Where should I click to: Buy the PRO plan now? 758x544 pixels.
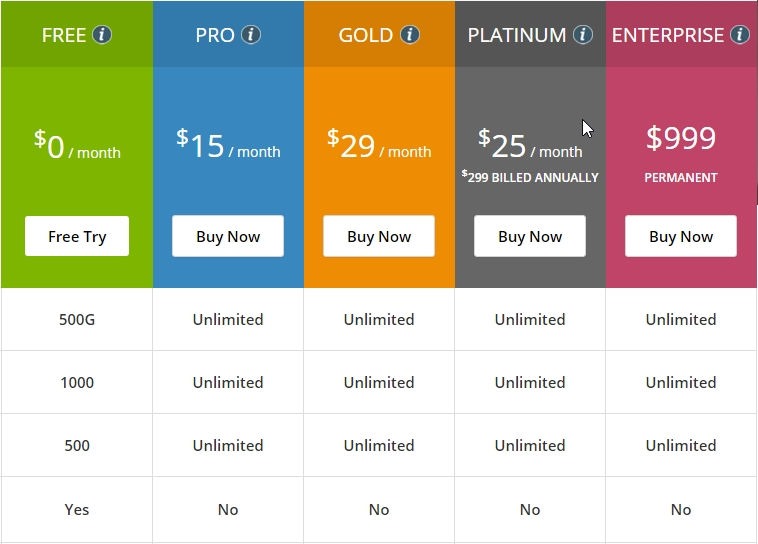(228, 236)
